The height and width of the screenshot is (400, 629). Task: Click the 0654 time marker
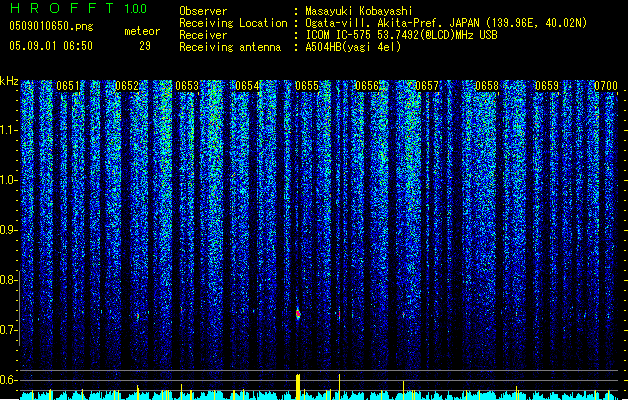[x=247, y=86]
